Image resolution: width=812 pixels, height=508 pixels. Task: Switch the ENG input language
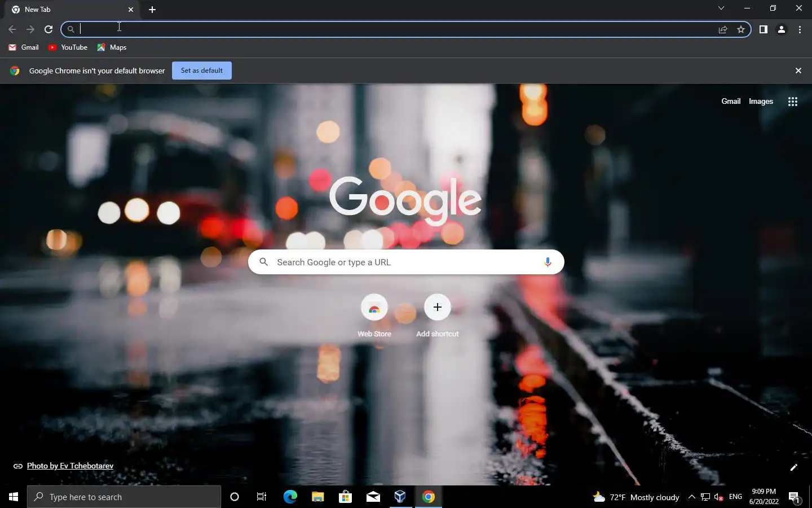point(735,497)
